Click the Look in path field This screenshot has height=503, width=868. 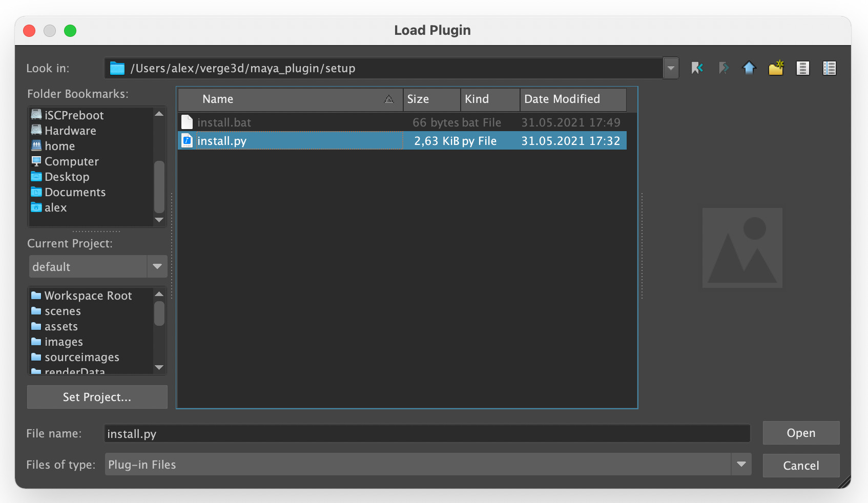(x=384, y=68)
